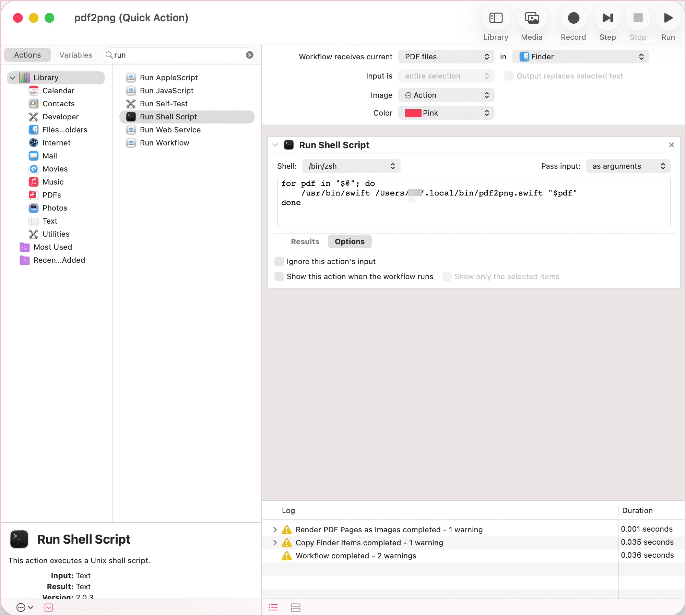Collapse the Library tree

click(x=12, y=78)
